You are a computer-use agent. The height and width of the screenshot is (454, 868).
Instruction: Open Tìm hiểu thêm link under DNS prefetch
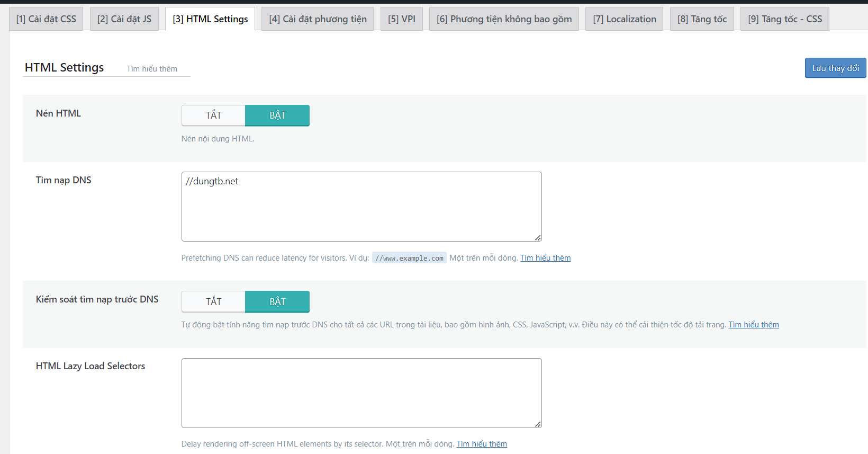[x=546, y=258]
